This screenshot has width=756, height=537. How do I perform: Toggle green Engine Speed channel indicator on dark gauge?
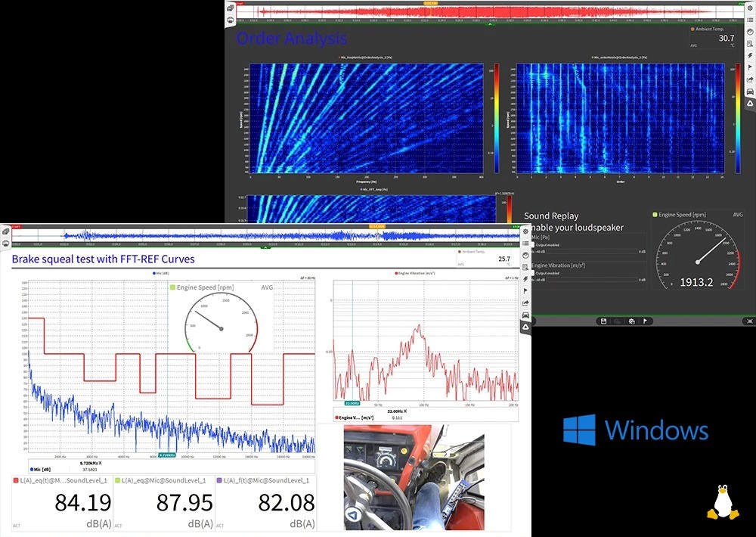coord(655,215)
